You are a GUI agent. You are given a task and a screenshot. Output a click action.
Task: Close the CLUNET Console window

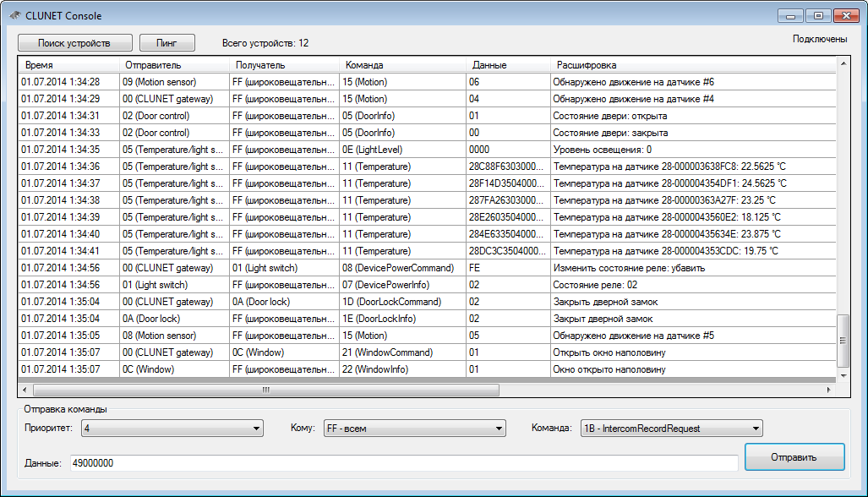tap(846, 16)
